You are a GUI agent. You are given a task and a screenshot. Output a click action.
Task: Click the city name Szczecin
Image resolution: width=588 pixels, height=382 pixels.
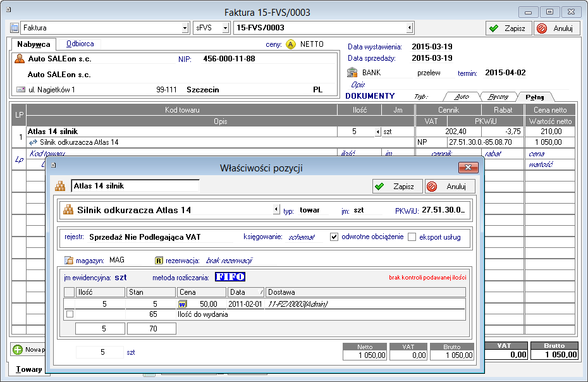203,90
